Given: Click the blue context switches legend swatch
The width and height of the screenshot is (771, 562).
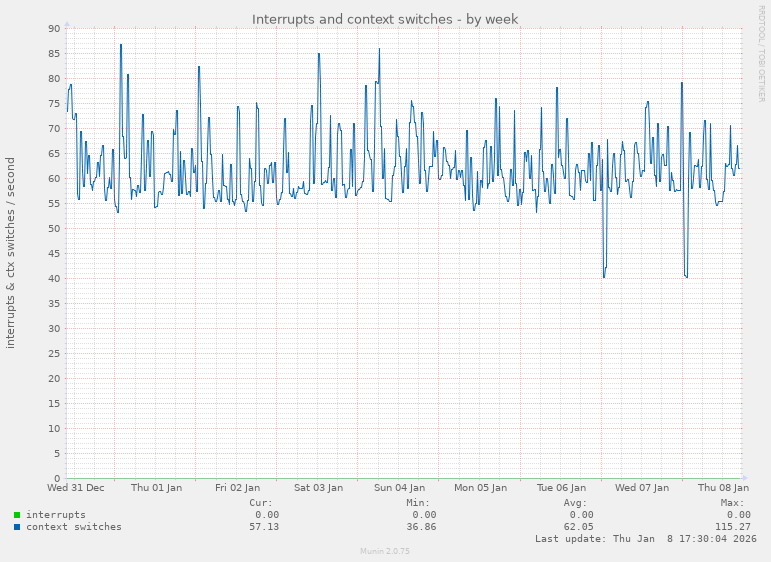Looking at the screenshot, I should point(17,527).
